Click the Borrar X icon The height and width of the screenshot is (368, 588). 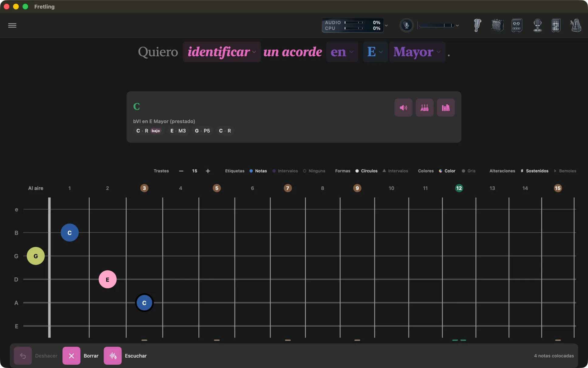71,356
